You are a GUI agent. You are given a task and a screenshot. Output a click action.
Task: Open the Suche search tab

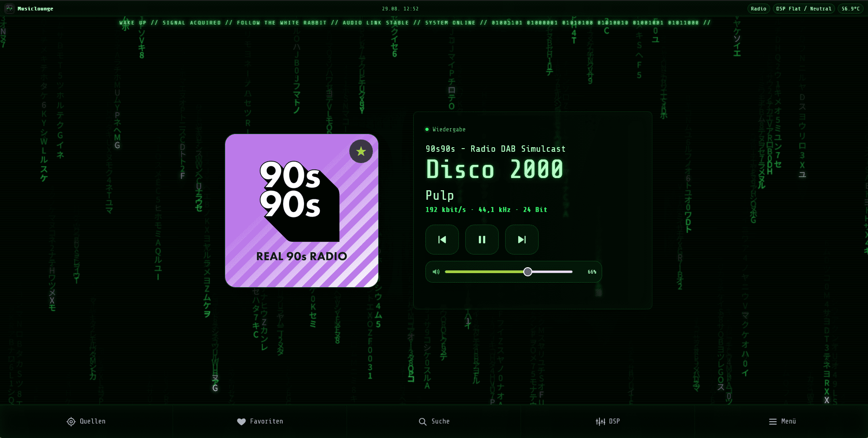click(434, 421)
